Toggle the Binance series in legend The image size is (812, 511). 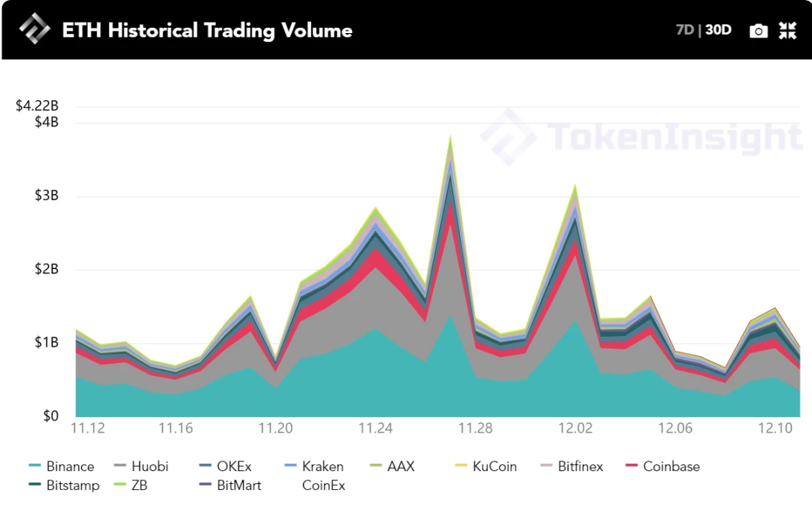point(62,467)
